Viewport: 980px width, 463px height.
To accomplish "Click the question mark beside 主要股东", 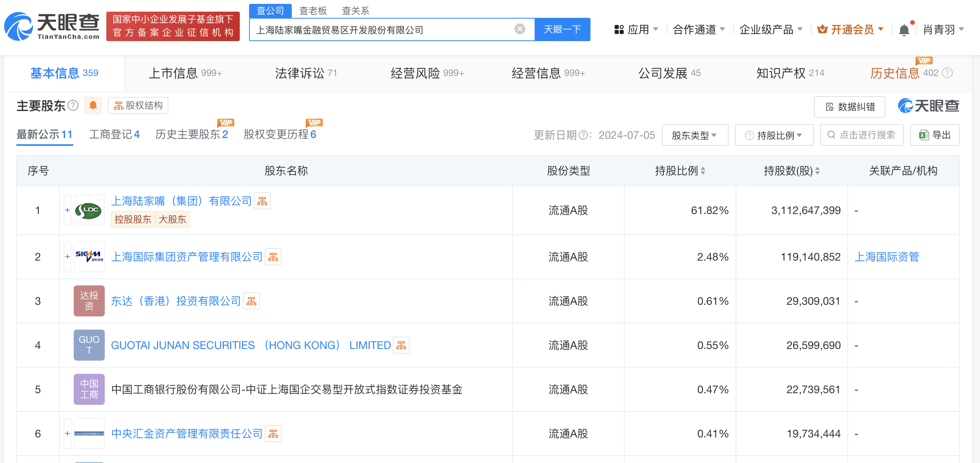I will point(73,105).
